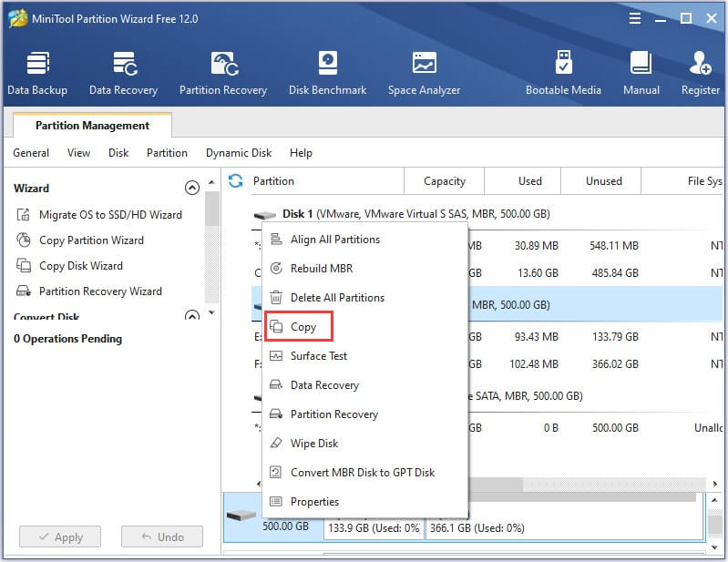The width and height of the screenshot is (728, 562).
Task: Click the Align All Partitions icon
Action: pyautogui.click(x=276, y=239)
